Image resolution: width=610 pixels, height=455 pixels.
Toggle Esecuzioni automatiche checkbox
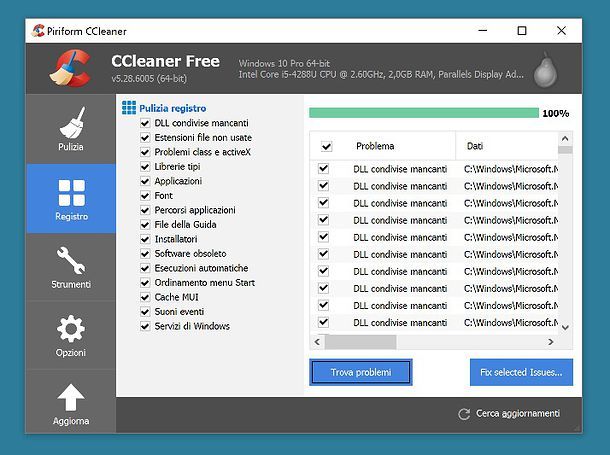coord(145,268)
